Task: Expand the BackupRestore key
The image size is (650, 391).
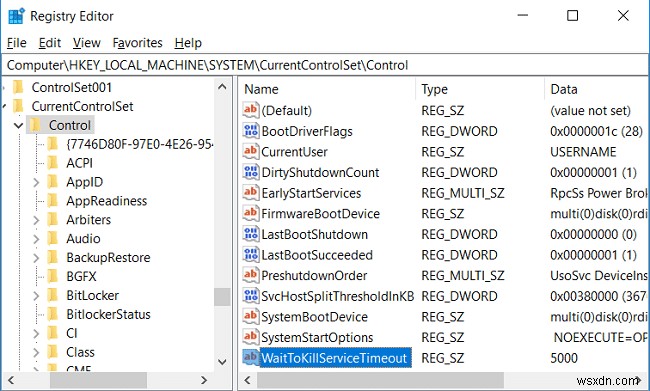Action: pyautogui.click(x=36, y=258)
